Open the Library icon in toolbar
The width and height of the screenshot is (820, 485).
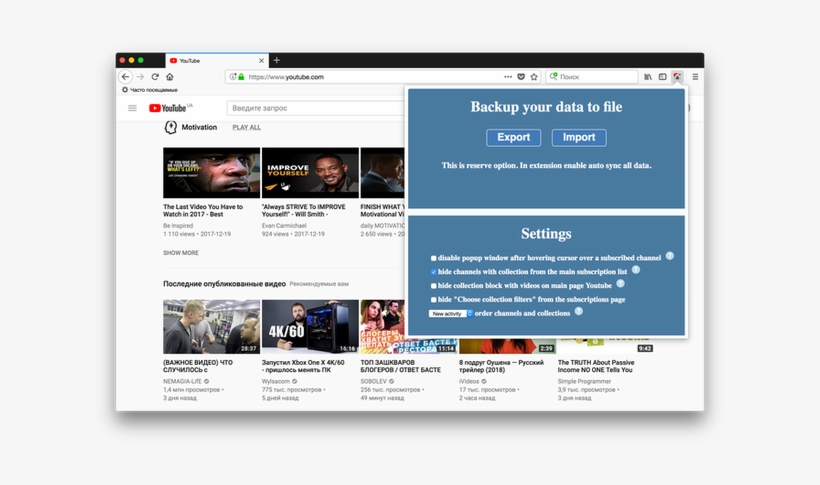pos(647,76)
